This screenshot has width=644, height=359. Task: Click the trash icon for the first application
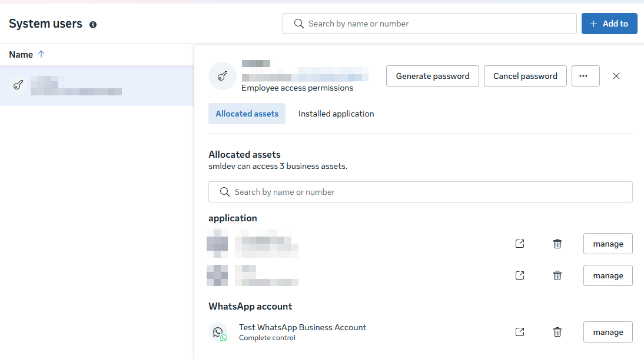coord(557,243)
